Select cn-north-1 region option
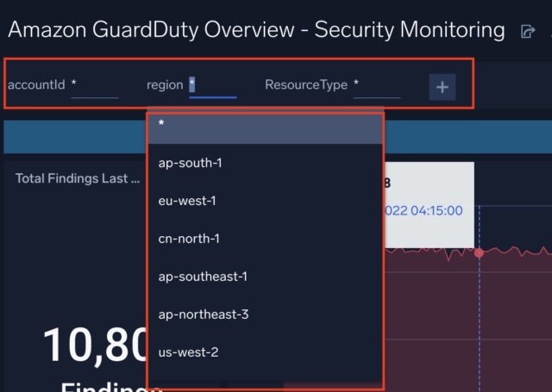This screenshot has height=392, width=552. (265, 239)
